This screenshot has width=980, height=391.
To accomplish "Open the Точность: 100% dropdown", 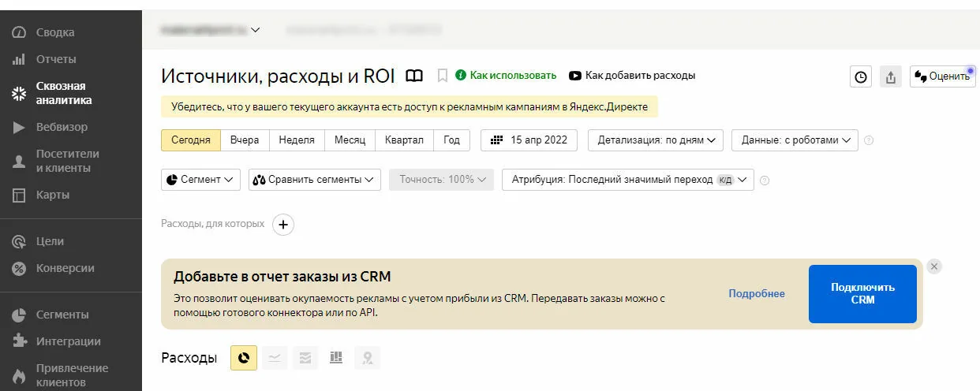I will (442, 180).
